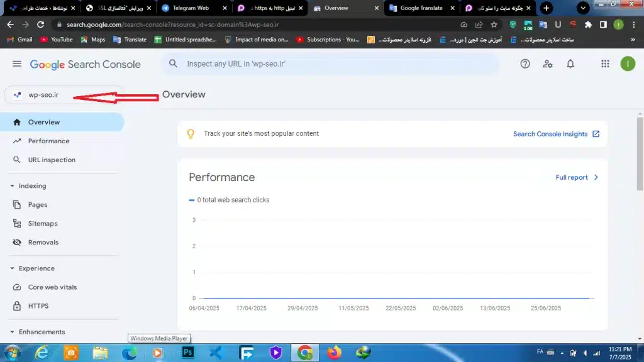Collapse the Experience section

point(13,268)
